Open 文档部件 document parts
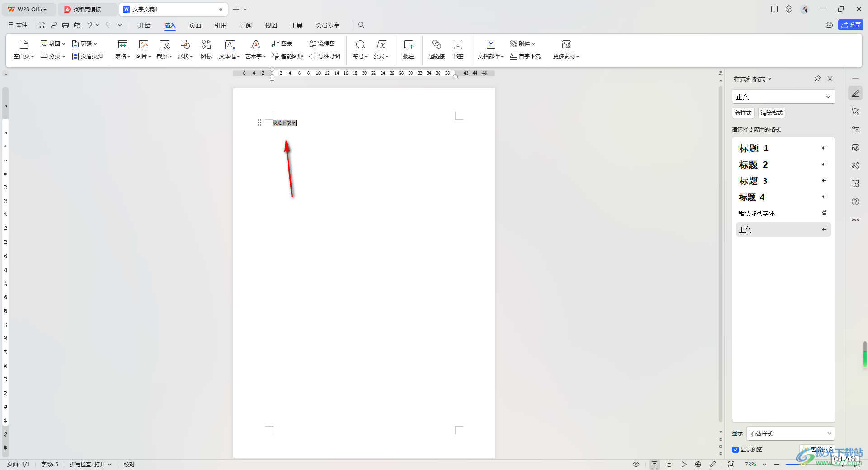868x470 pixels. (x=491, y=50)
